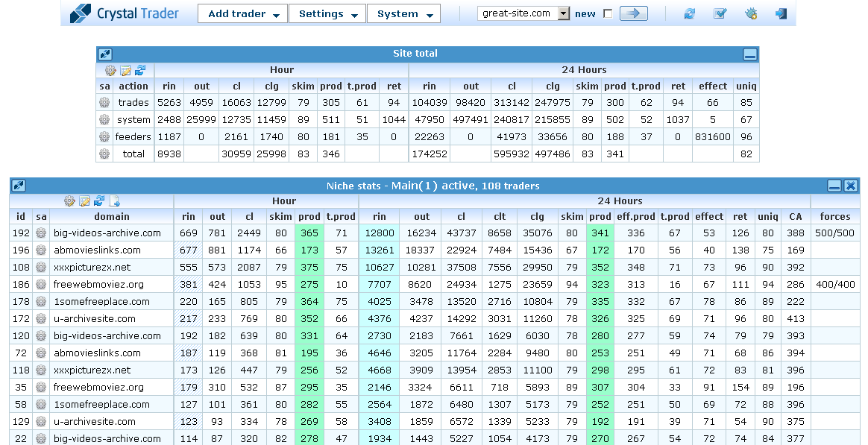Click the pin icon on Site total panel

tap(104, 54)
